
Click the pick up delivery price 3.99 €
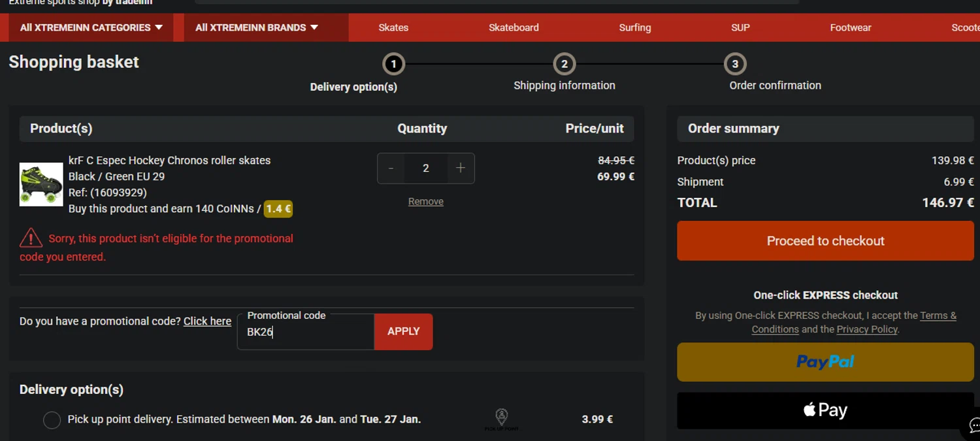597,419
